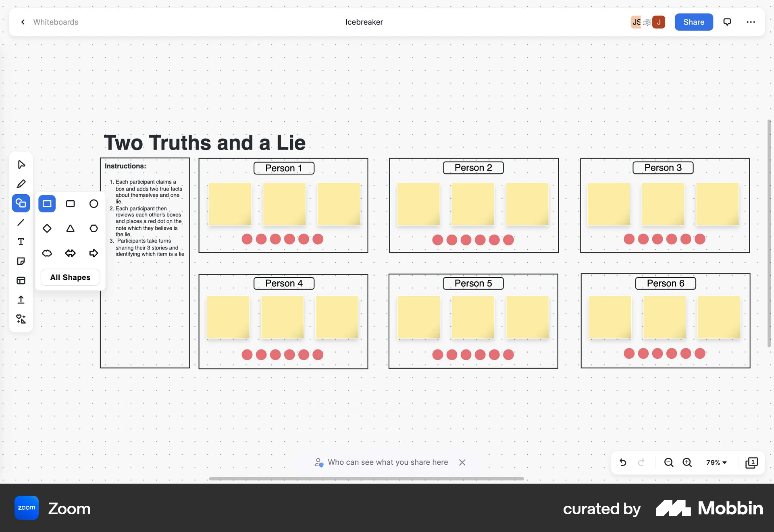Dismiss the share visibility notification

pyautogui.click(x=462, y=462)
